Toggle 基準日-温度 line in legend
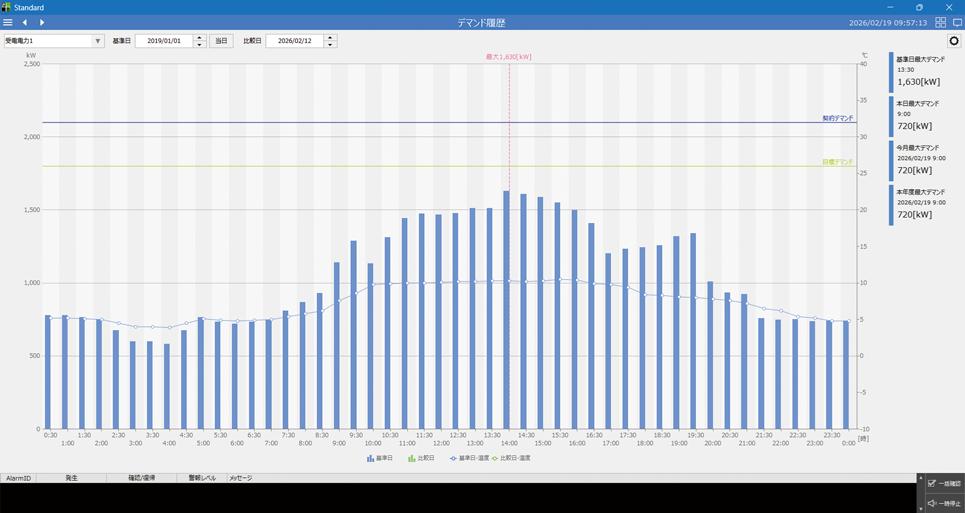The height and width of the screenshot is (513, 965). (x=470, y=458)
